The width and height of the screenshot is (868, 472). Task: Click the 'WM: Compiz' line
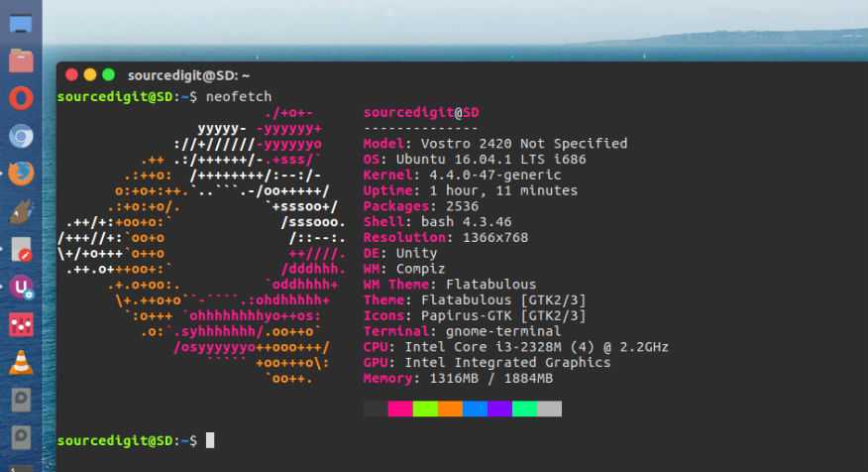[x=404, y=269]
